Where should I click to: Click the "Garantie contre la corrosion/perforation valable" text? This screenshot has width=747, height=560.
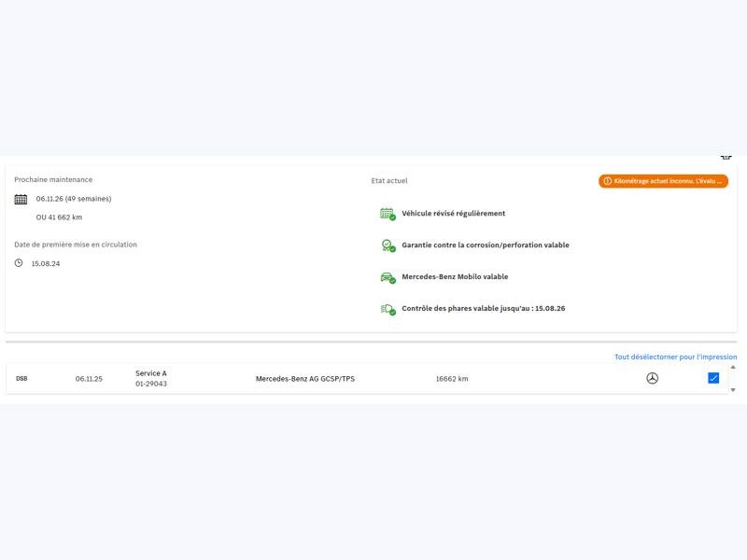click(x=485, y=245)
